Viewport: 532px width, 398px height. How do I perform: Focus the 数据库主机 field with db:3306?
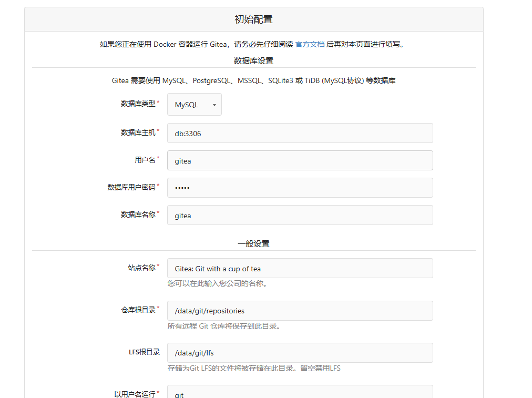(300, 133)
